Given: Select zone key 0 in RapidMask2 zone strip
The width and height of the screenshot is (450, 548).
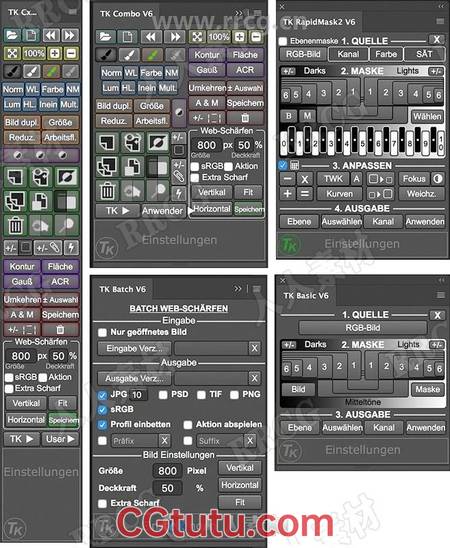Looking at the screenshot, I should [x=284, y=143].
